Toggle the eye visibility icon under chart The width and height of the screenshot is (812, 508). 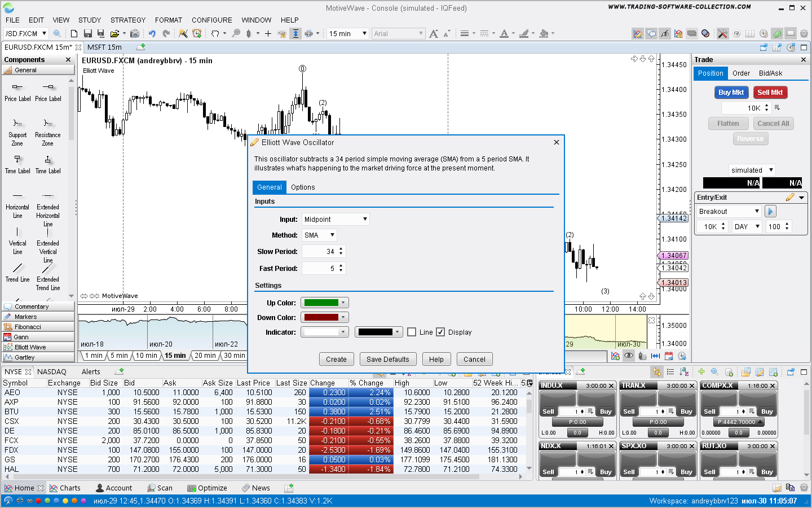[628, 356]
